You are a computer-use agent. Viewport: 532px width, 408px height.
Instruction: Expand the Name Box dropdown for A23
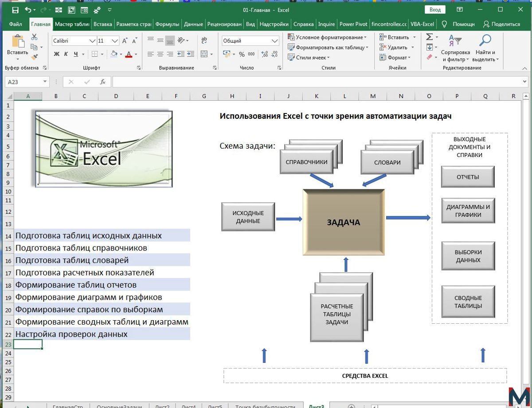pyautogui.click(x=45, y=82)
